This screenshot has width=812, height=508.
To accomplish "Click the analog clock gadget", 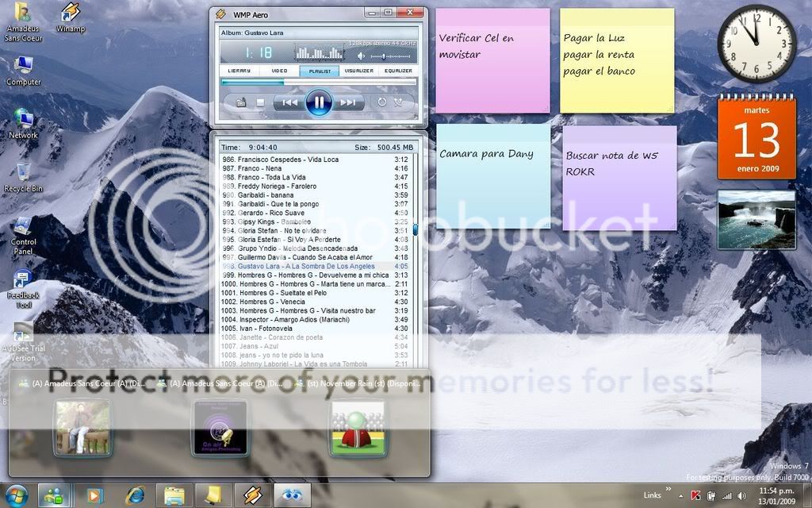I will coord(756,44).
